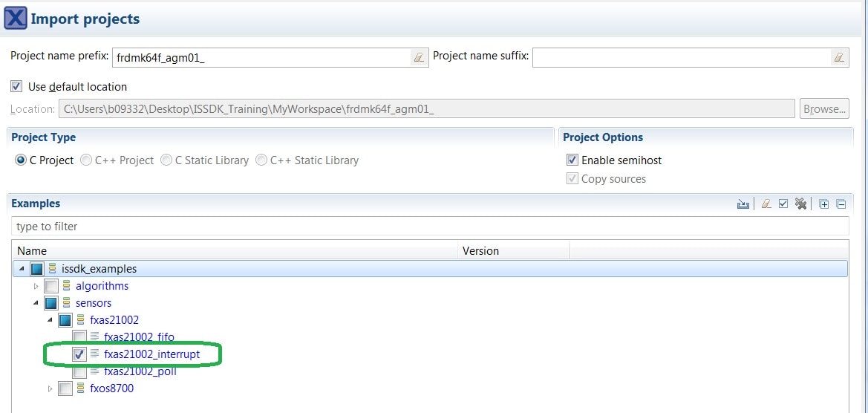Click the collapse-all minus icon in Examples toolbar

[841, 204]
